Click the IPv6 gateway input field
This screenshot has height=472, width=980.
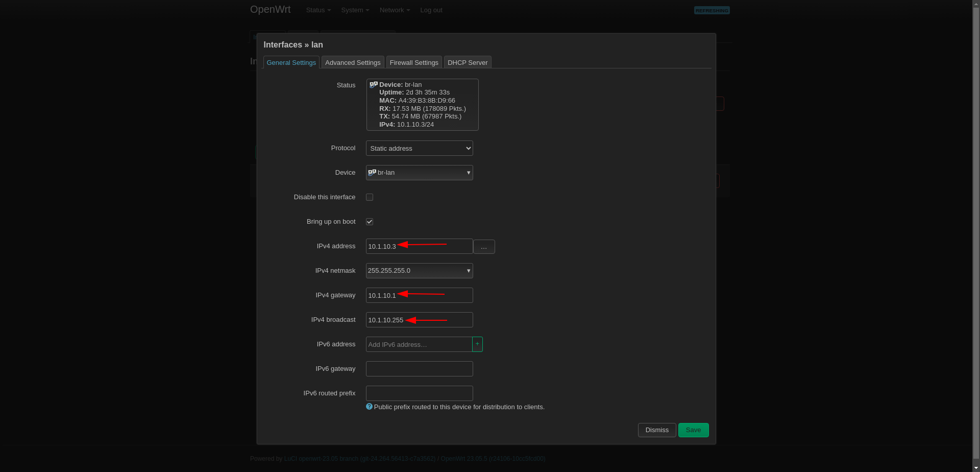click(420, 369)
